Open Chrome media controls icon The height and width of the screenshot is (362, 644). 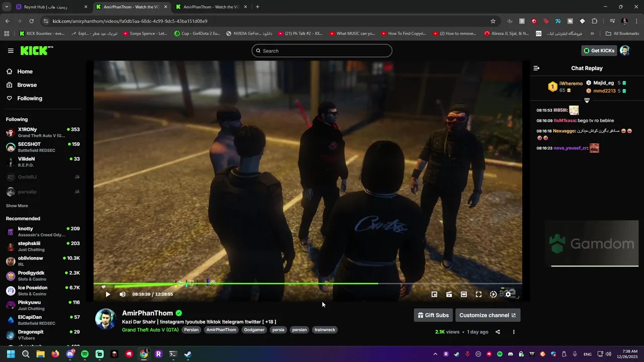[x=612, y=21]
